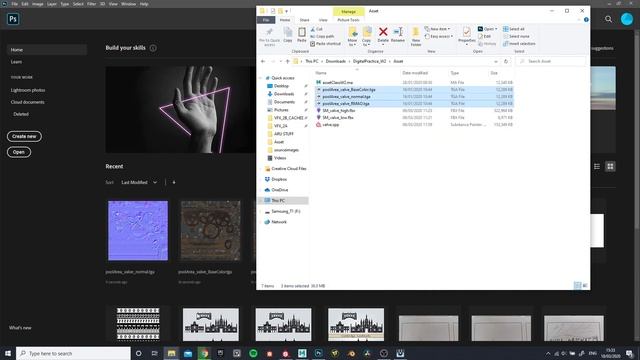Screen dimensions: 640x360
Task: Click Copy path in Explorer ribbon
Action: (x=322, y=36)
